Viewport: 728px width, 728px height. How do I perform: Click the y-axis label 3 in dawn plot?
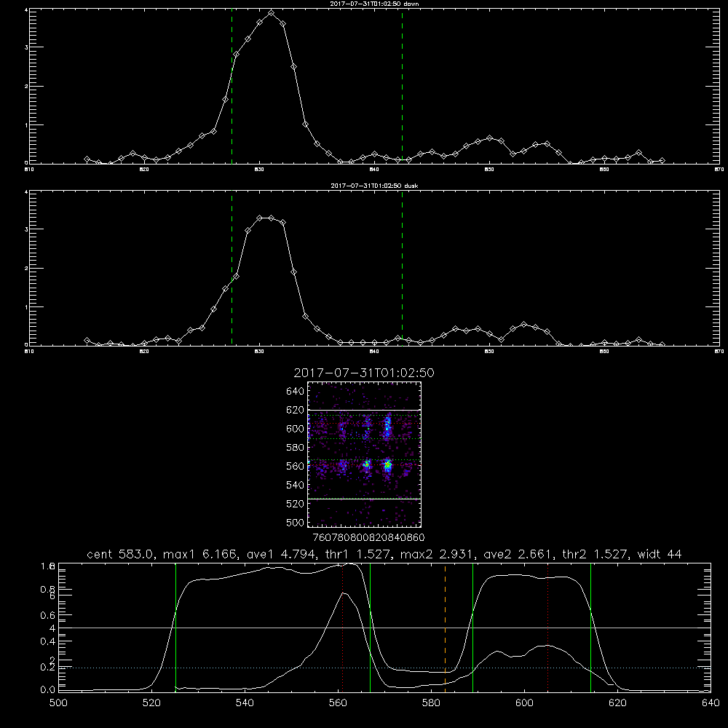26,47
